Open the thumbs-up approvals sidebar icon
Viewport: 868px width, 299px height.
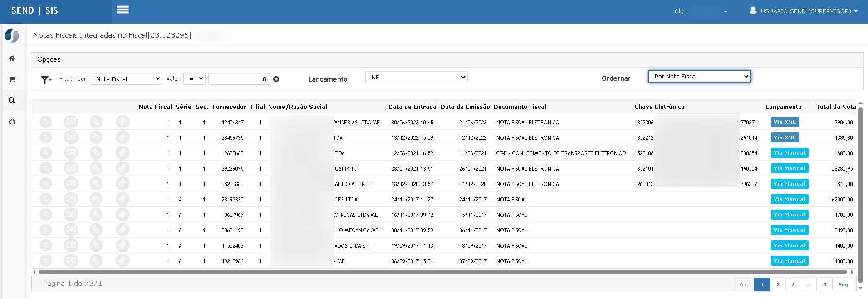(12, 121)
